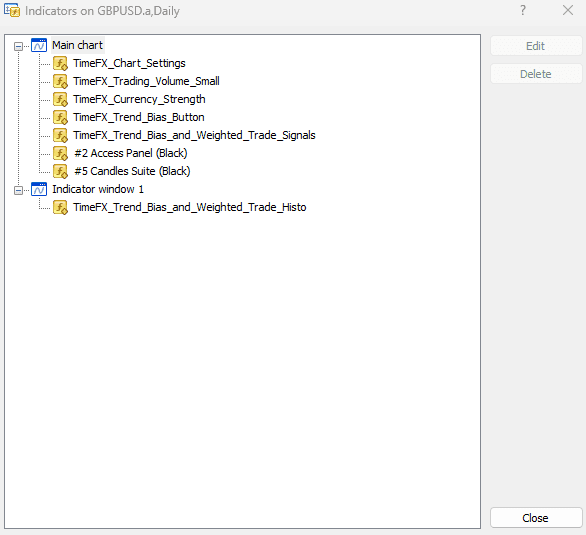Click the icon beside TimeFX_Trend_Bias_and_Weighted_Trade_Histo

[60, 207]
